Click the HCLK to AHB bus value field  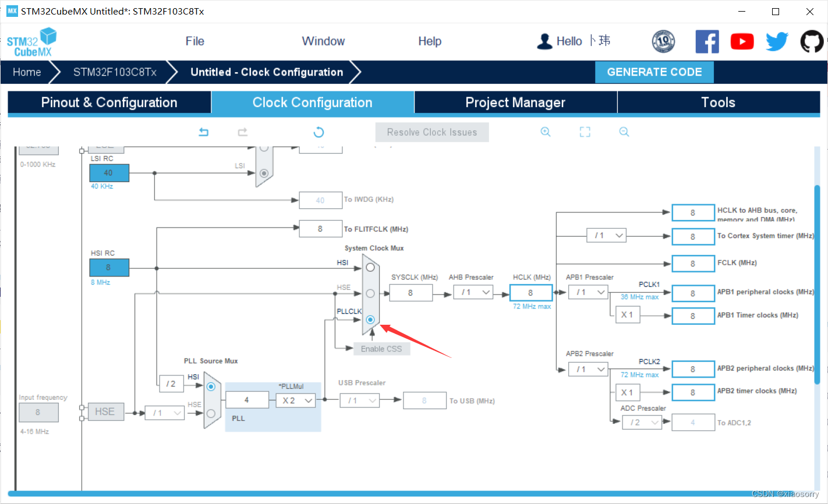(x=693, y=213)
